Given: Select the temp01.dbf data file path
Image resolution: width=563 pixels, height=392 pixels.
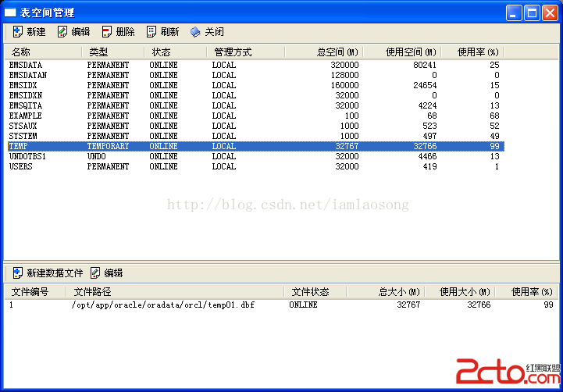Looking at the screenshot, I should [x=163, y=305].
